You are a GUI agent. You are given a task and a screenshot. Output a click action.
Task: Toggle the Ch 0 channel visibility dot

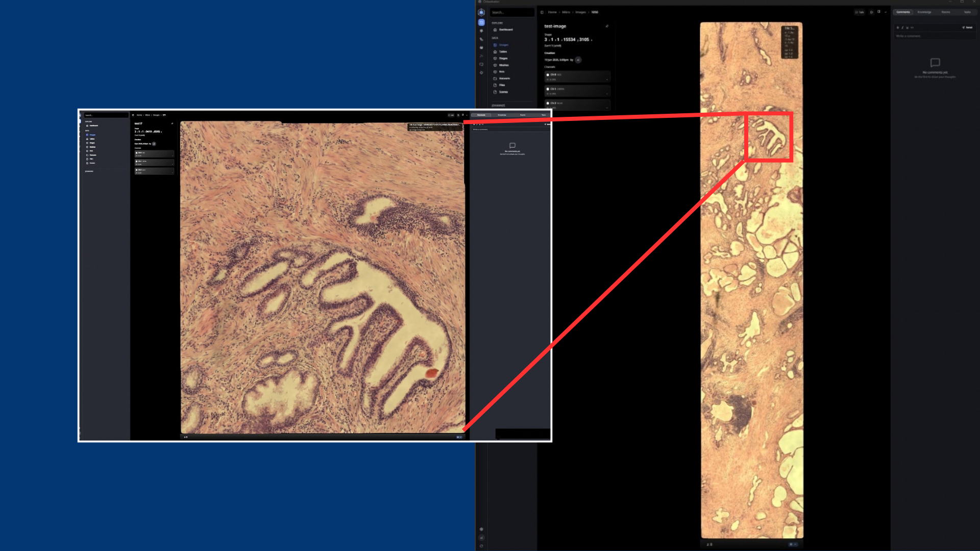pos(548,74)
